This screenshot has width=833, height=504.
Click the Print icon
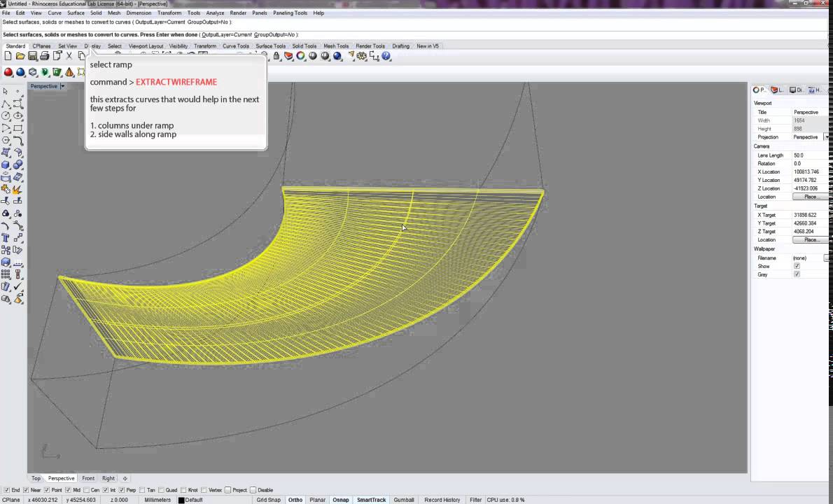tap(45, 56)
